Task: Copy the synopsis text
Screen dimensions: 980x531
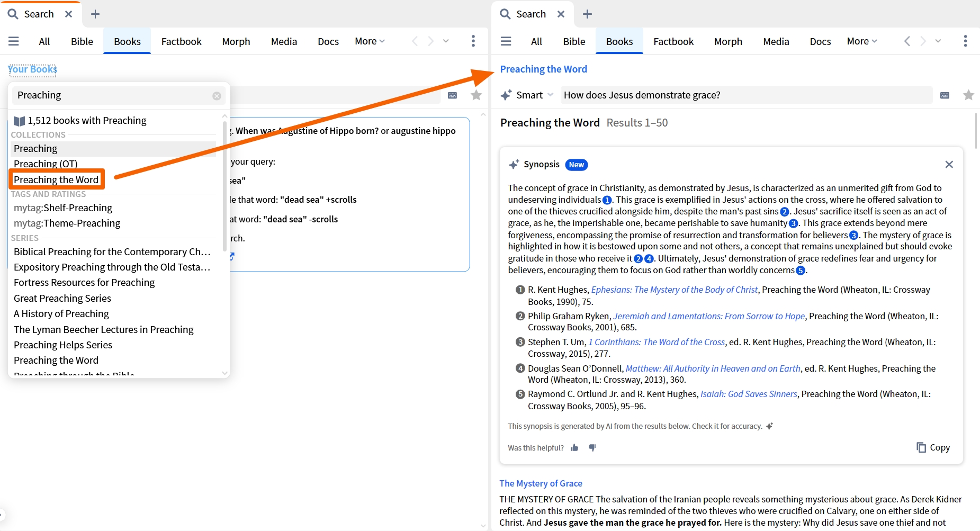Action: pyautogui.click(x=933, y=447)
